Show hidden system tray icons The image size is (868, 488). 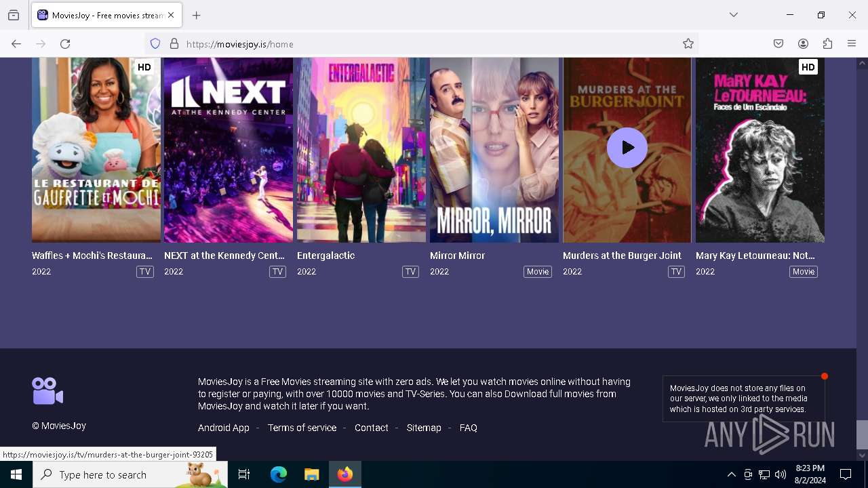[731, 475]
